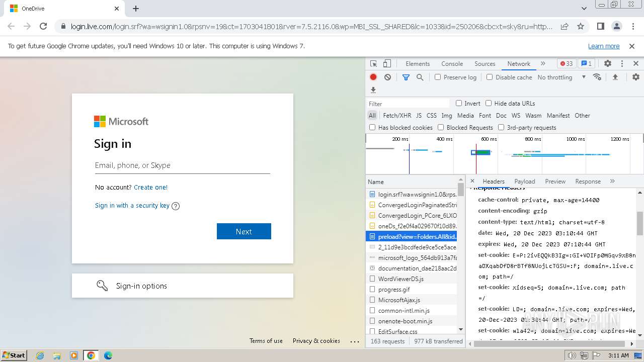Open DevTools main settings gear
The image size is (644, 362).
coord(608,64)
